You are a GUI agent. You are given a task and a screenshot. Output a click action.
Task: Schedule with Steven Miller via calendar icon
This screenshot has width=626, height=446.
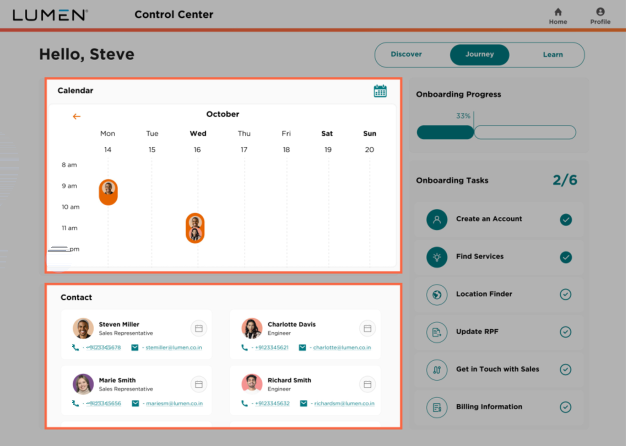[198, 329]
